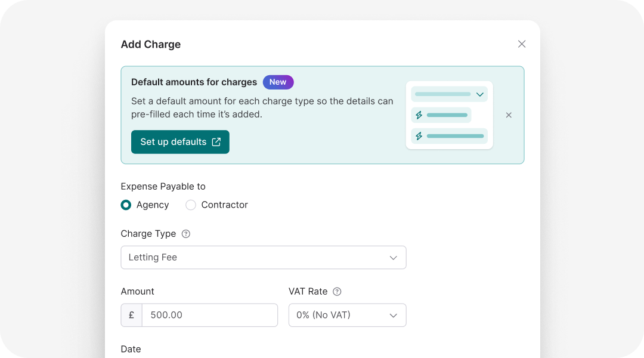Dismiss the Default amounts banner via its X icon
This screenshot has height=358, width=644.
[508, 115]
